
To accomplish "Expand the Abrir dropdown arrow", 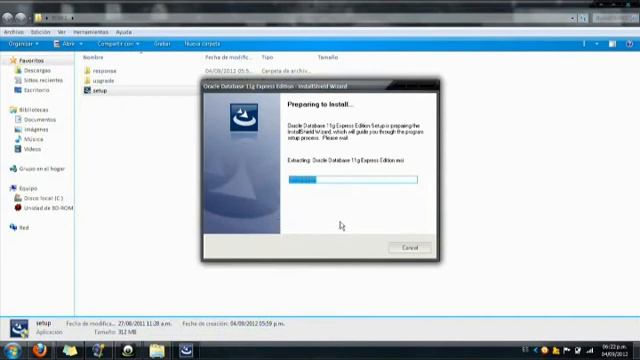I will [x=81, y=44].
